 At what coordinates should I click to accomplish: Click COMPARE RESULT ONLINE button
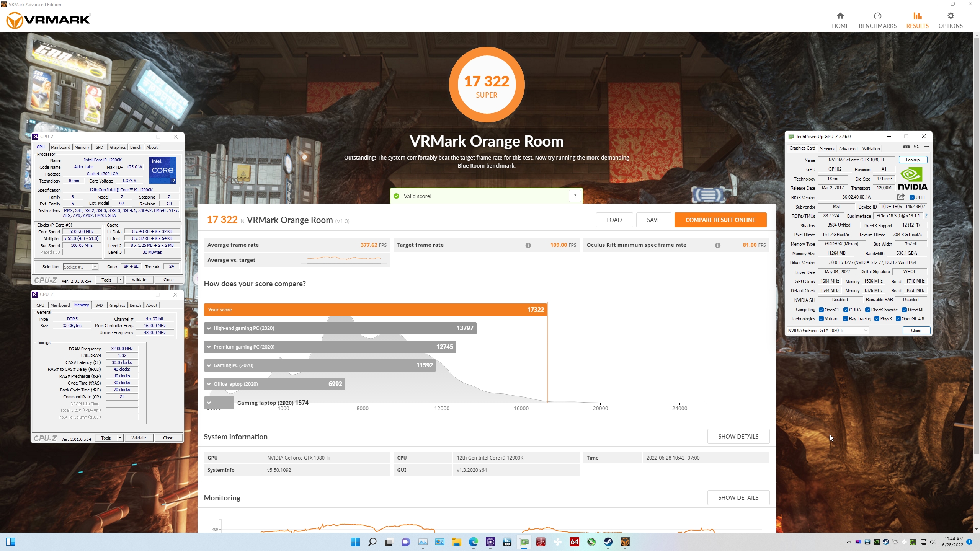(720, 220)
